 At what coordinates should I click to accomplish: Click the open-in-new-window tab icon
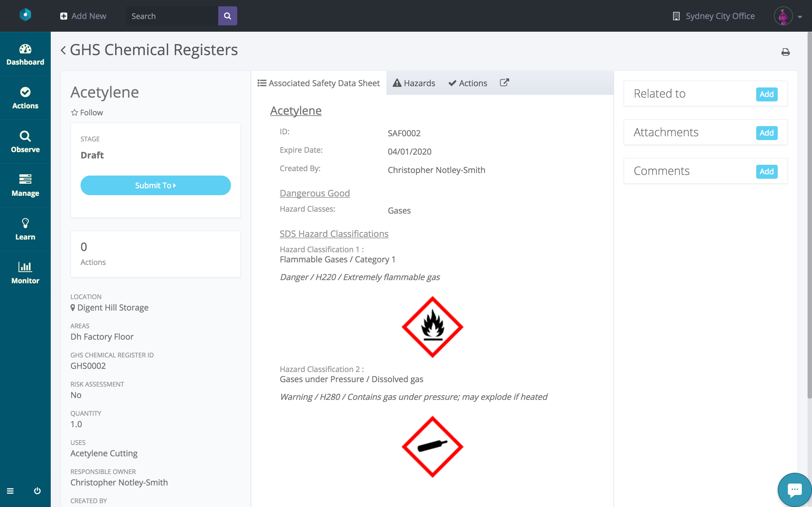click(504, 83)
